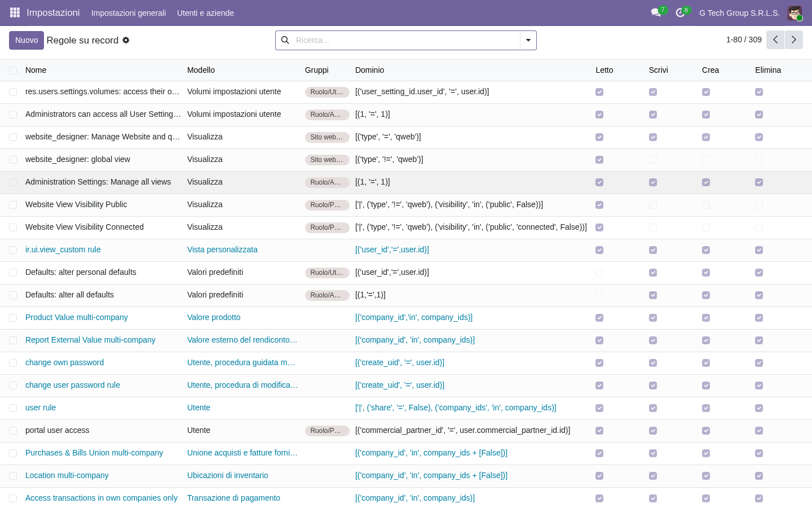Click Defaults: alter personal defaults row name
The height and width of the screenshot is (508, 812).
click(81, 272)
